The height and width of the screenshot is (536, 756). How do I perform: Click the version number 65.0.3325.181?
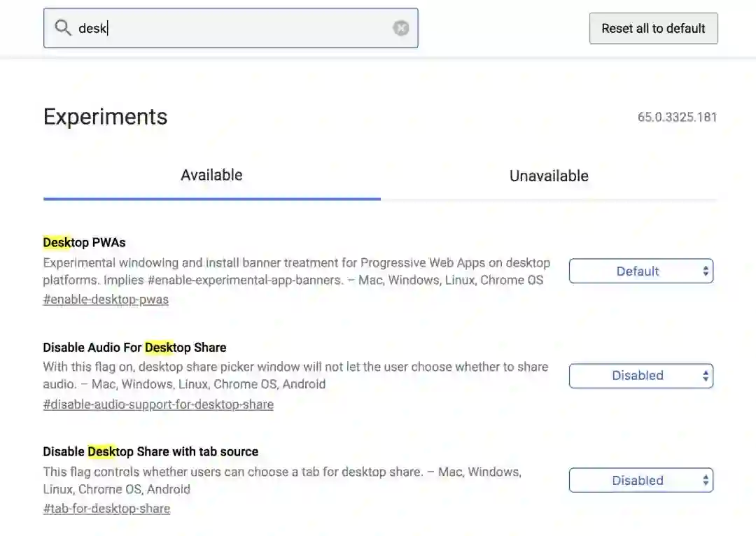pyautogui.click(x=677, y=118)
